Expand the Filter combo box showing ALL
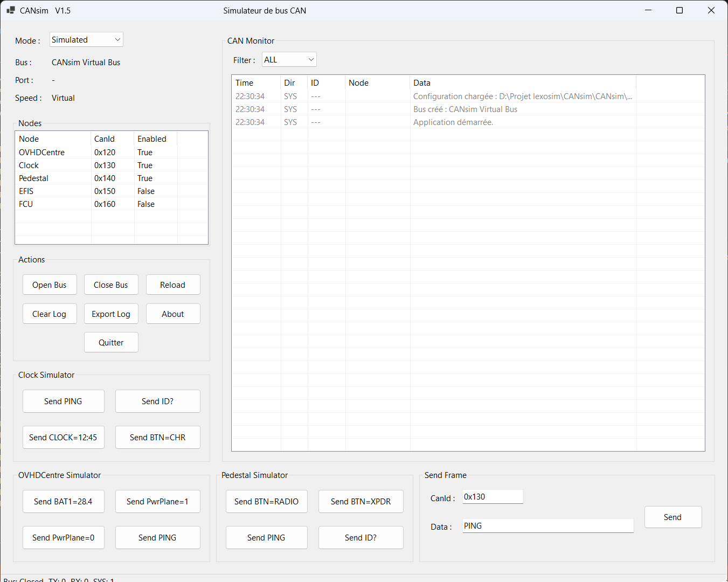This screenshot has width=728, height=582. (289, 60)
